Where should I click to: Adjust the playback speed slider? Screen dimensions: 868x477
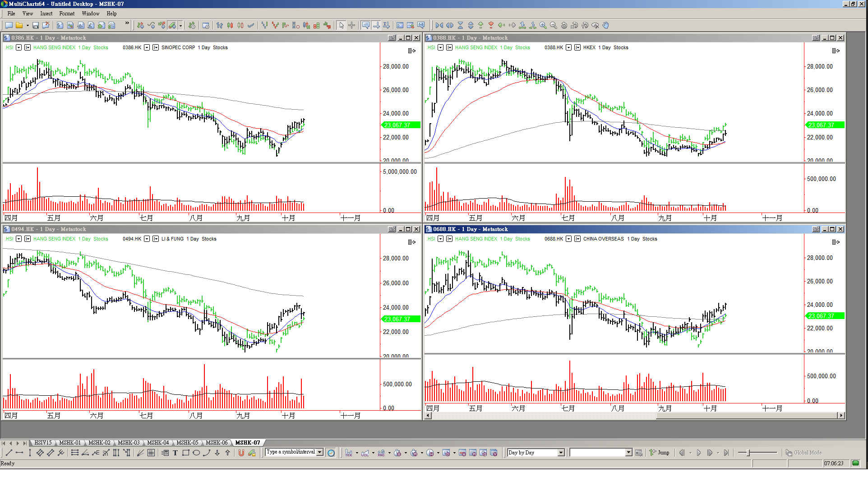(x=748, y=453)
